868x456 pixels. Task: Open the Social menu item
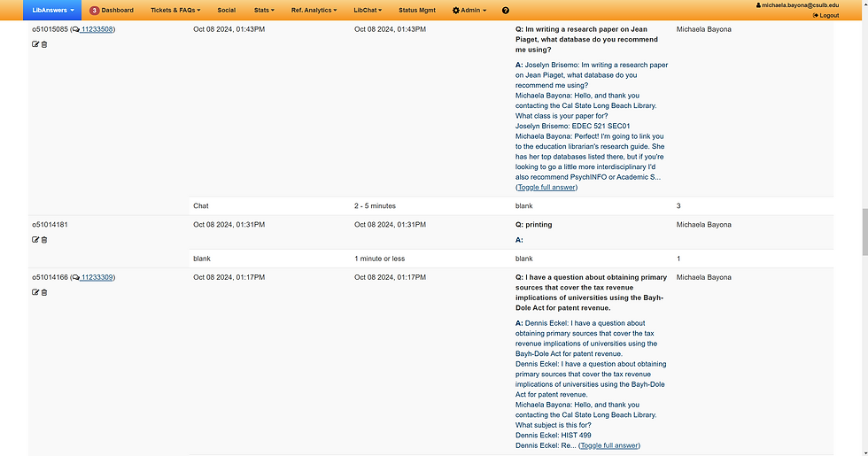click(x=227, y=10)
